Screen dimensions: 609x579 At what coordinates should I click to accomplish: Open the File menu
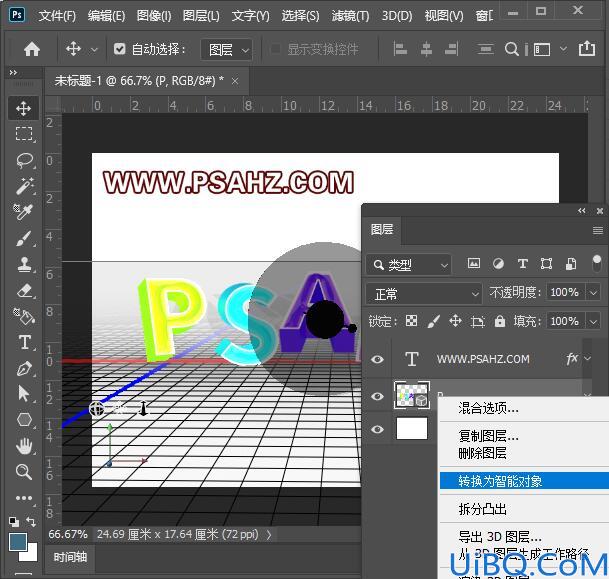tap(57, 16)
